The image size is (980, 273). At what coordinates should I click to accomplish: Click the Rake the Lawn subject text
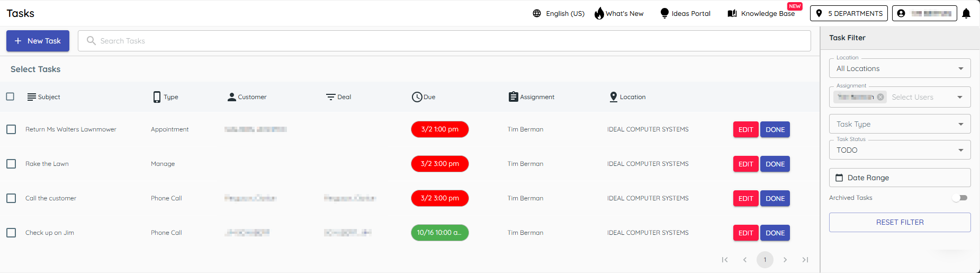point(47,164)
